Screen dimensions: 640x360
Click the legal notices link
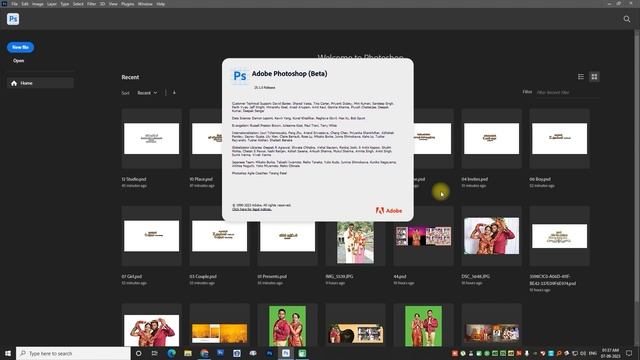[x=251, y=209]
